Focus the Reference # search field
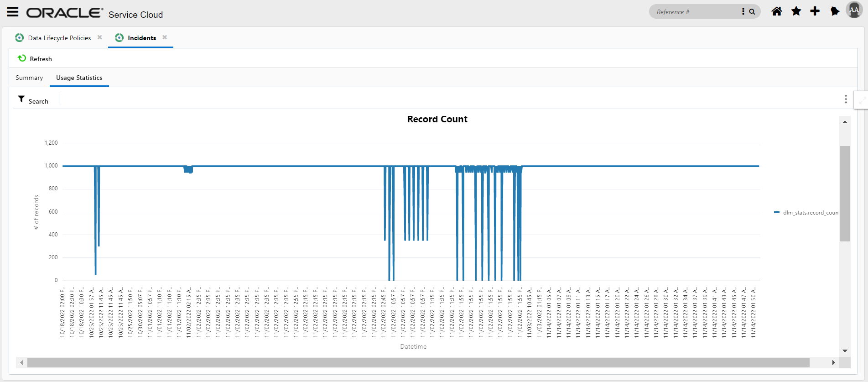868x382 pixels. click(x=696, y=12)
